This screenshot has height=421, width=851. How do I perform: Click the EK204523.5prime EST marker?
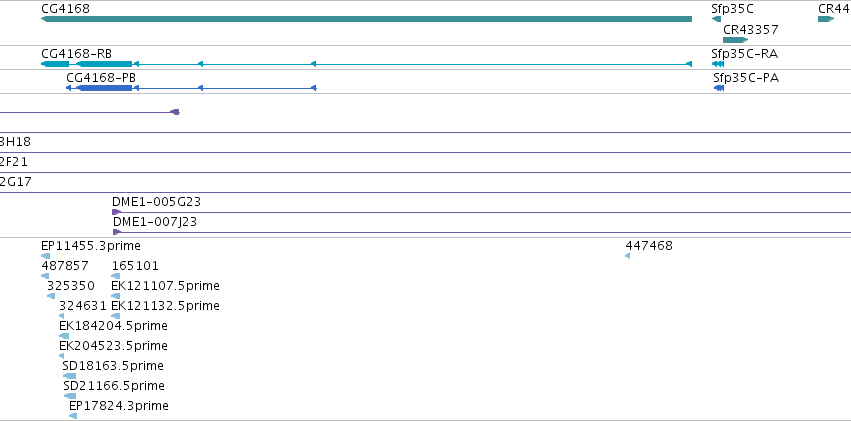click(61, 356)
